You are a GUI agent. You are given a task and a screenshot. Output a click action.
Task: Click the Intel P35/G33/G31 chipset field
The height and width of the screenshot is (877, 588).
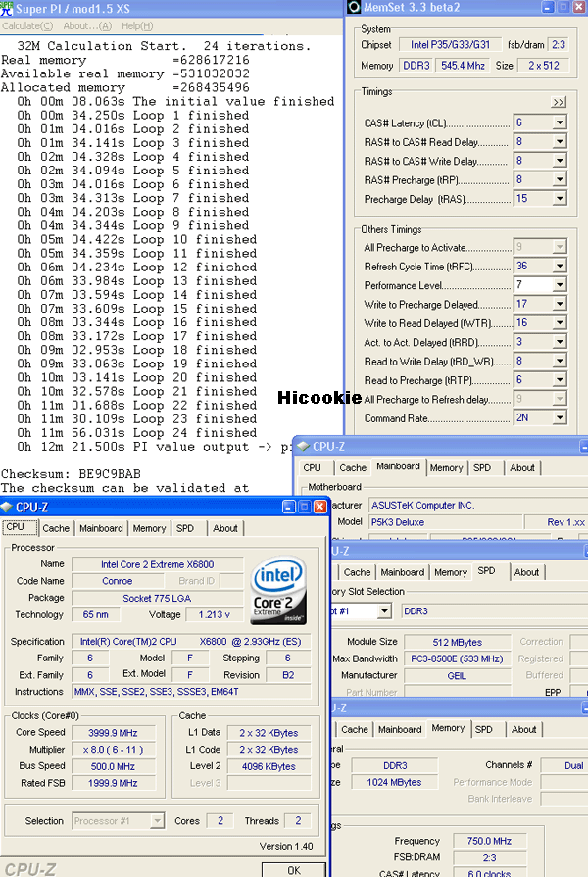(450, 45)
